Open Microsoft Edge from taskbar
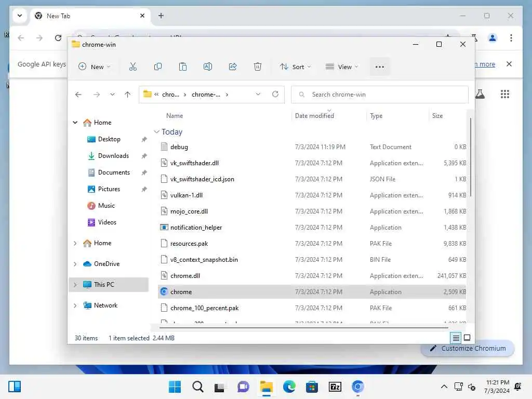Viewport: 532px width, 399px height. [289, 387]
